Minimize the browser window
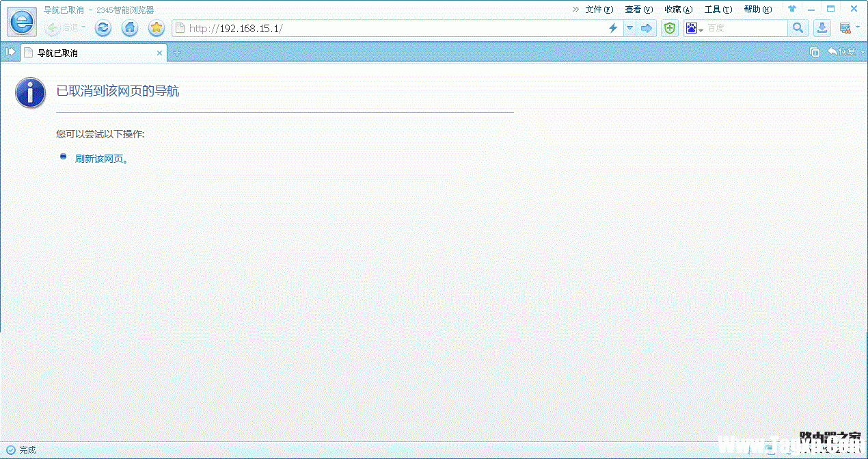Image resolution: width=868 pixels, height=459 pixels. coord(811,9)
